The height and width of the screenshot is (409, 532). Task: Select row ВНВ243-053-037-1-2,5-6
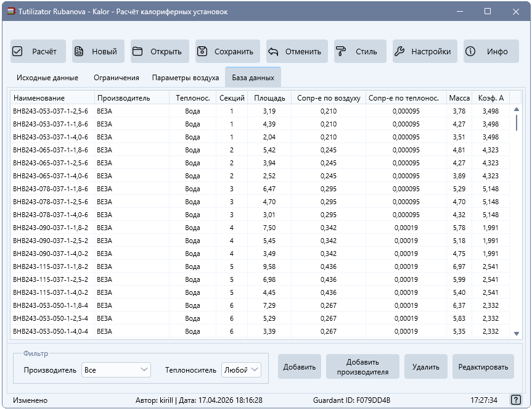tap(260, 111)
